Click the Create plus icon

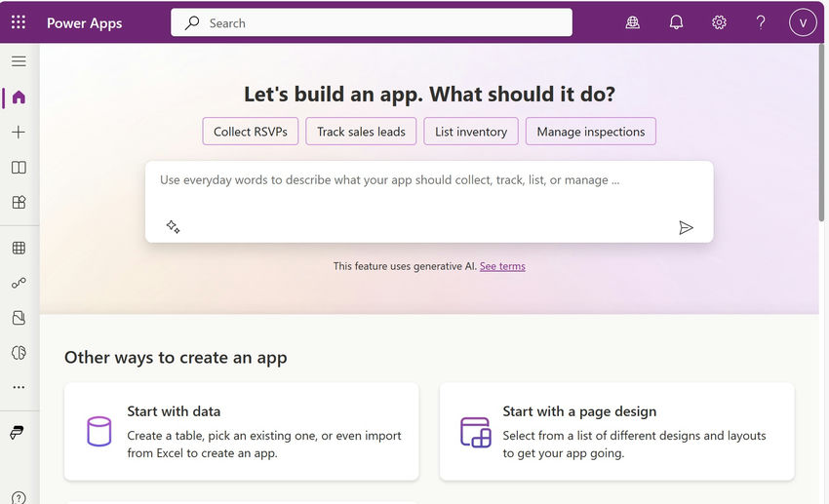point(19,132)
